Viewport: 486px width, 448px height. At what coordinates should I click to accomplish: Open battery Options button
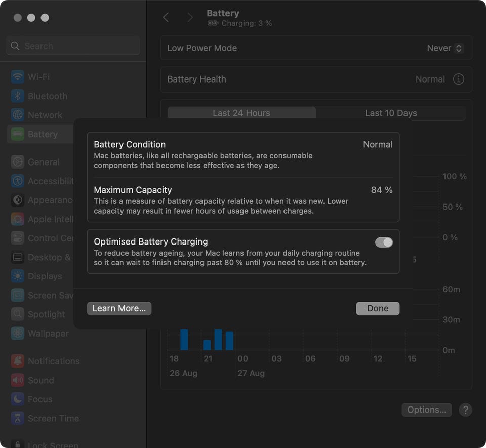(x=426, y=410)
